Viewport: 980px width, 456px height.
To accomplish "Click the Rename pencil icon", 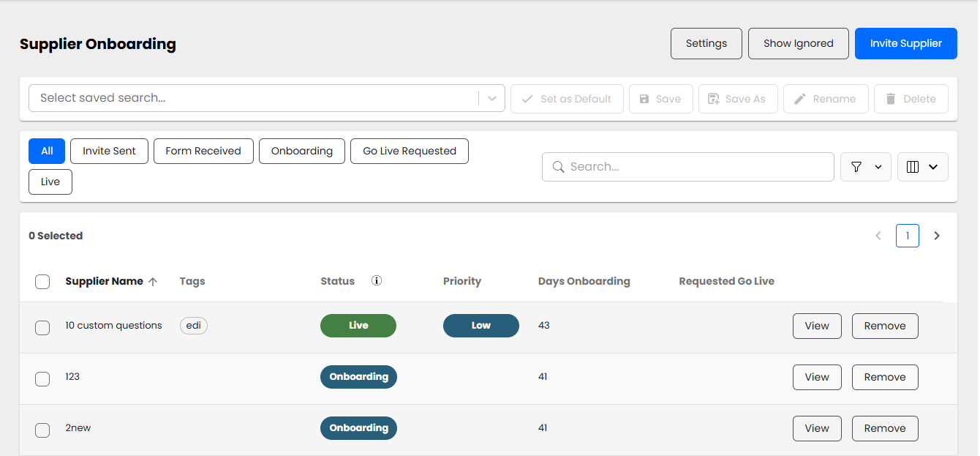I will [800, 99].
